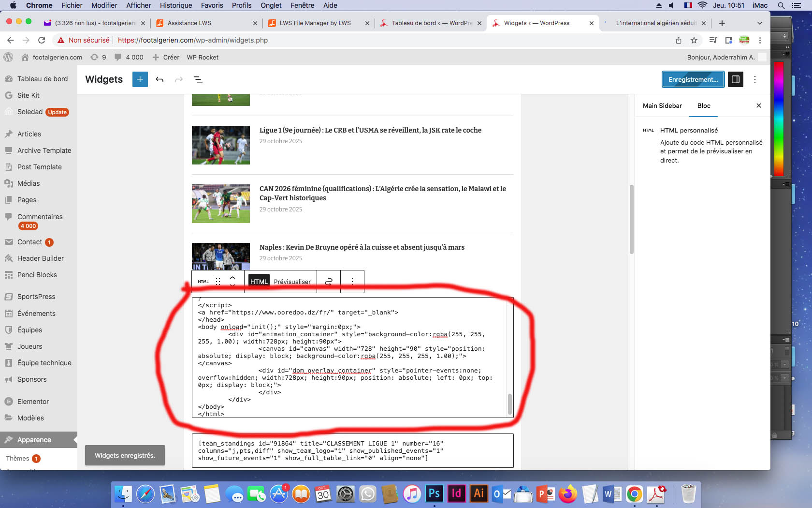Open Illustrator from the Dock
Screen dimensions: 812x508
[x=478, y=493]
